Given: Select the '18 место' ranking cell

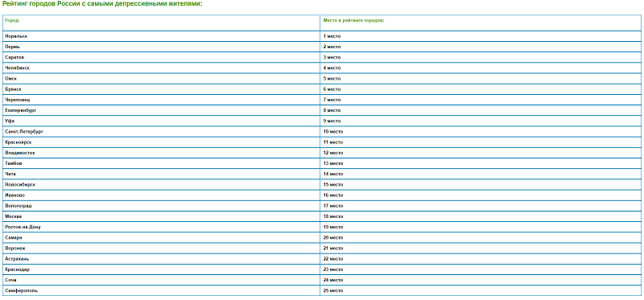Looking at the screenshot, I should click(x=481, y=216).
